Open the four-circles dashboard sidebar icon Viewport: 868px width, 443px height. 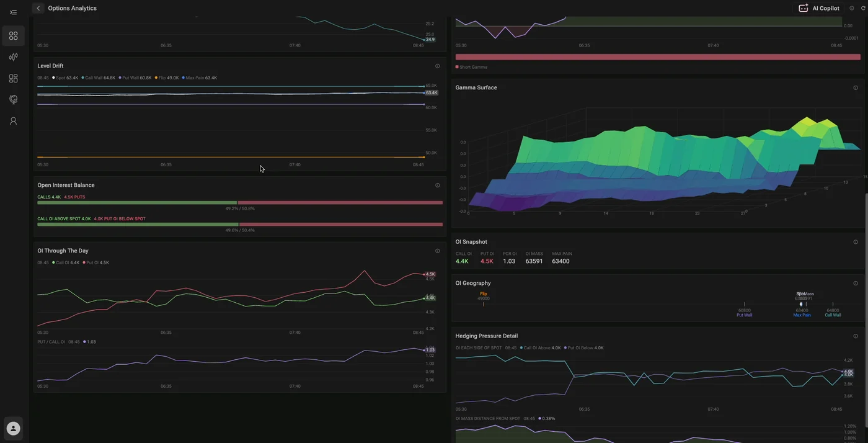tap(13, 36)
